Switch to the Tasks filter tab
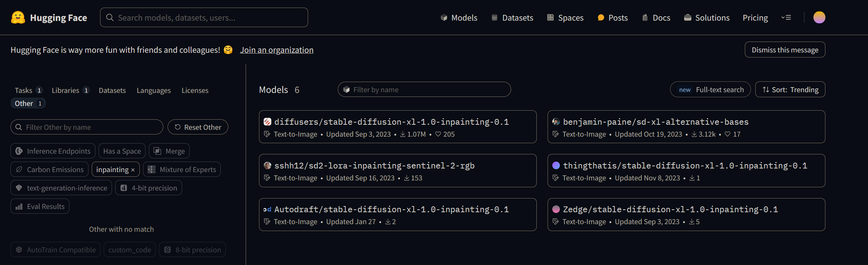Image resolution: width=868 pixels, height=265 pixels. pyautogui.click(x=28, y=90)
